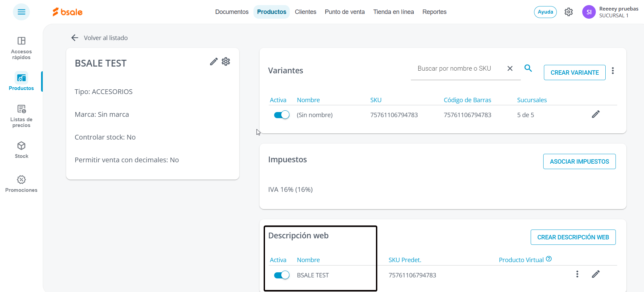Edit BSALE TEST product with pencil icon
Image resolution: width=644 pixels, height=292 pixels.
213,61
